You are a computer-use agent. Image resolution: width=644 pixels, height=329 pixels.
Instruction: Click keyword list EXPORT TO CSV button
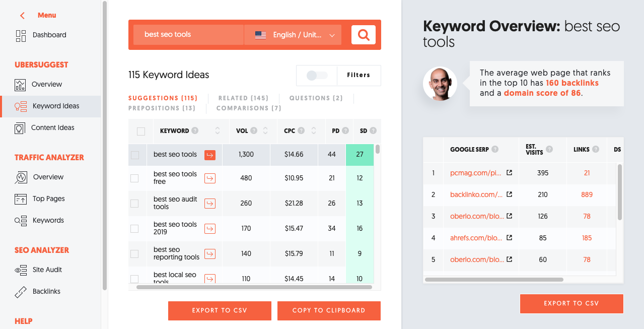pyautogui.click(x=220, y=311)
